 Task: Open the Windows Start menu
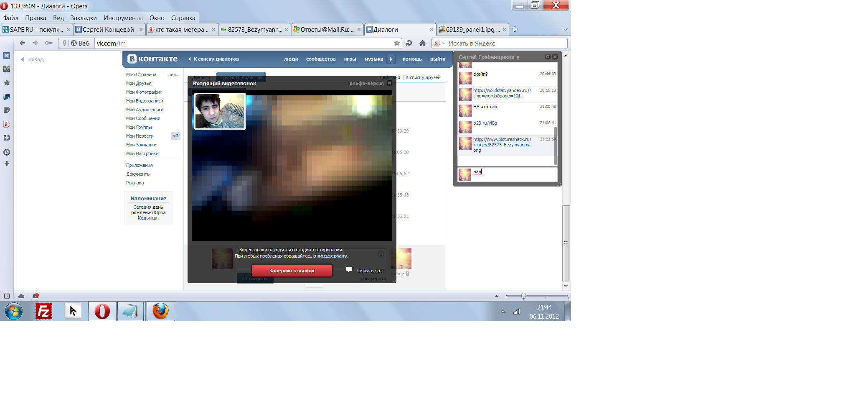coord(14,312)
